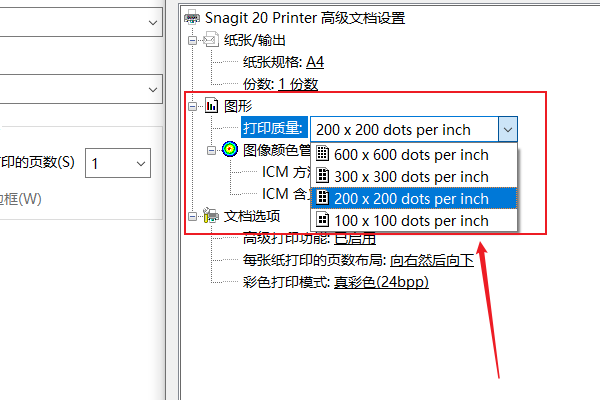The height and width of the screenshot is (400, 600).
Task: Close the print quality dropdown arrow
Action: click(x=508, y=129)
